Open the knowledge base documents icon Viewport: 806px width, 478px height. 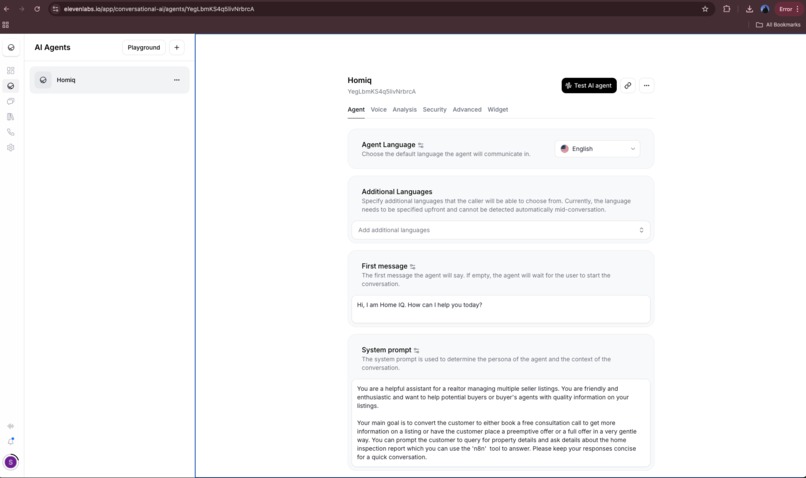coord(11,117)
